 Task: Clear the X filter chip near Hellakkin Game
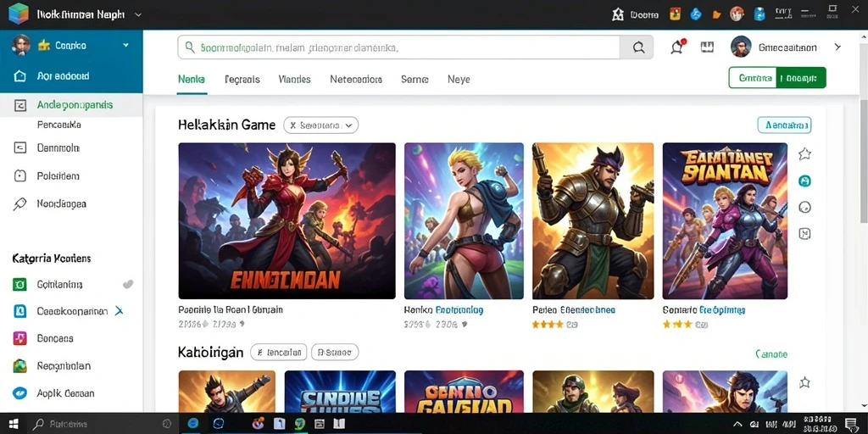[x=292, y=125]
